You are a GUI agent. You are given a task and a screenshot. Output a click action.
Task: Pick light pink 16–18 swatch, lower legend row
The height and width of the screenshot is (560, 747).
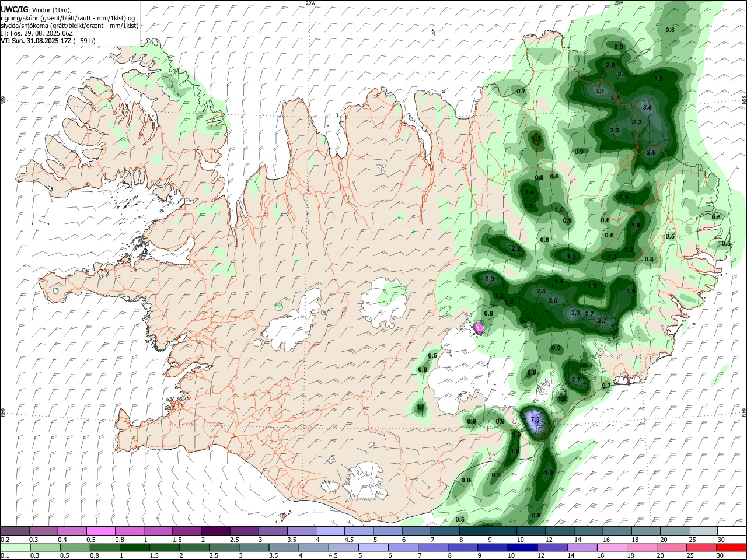coord(612,547)
